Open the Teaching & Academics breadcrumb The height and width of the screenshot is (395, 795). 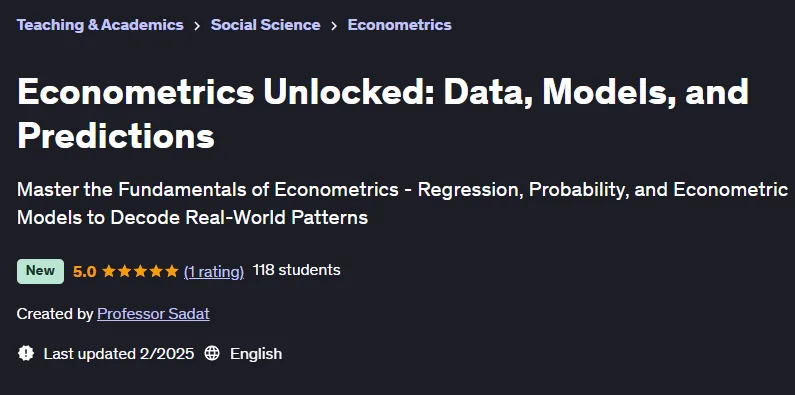click(x=100, y=25)
